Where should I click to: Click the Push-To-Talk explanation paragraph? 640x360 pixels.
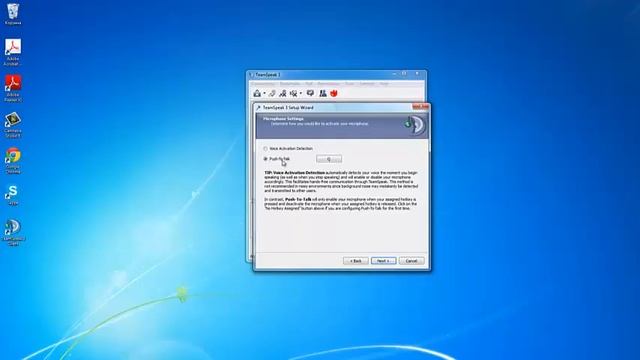coord(340,204)
